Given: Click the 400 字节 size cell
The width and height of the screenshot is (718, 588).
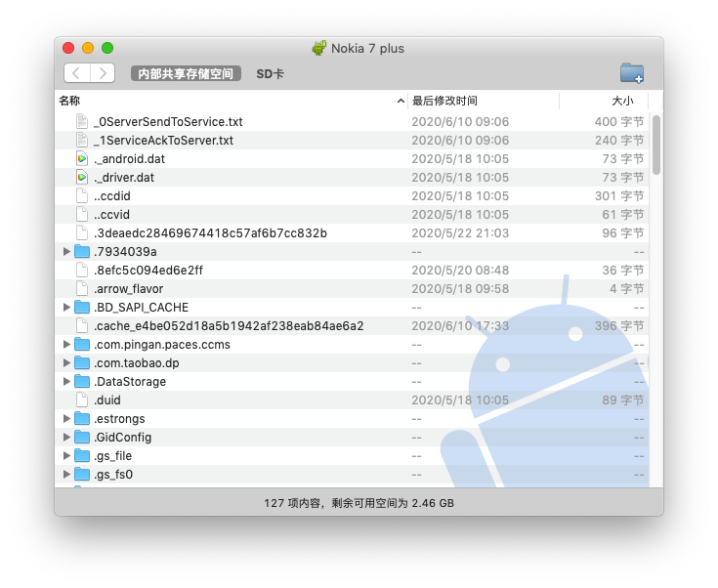Looking at the screenshot, I should pos(619,122).
